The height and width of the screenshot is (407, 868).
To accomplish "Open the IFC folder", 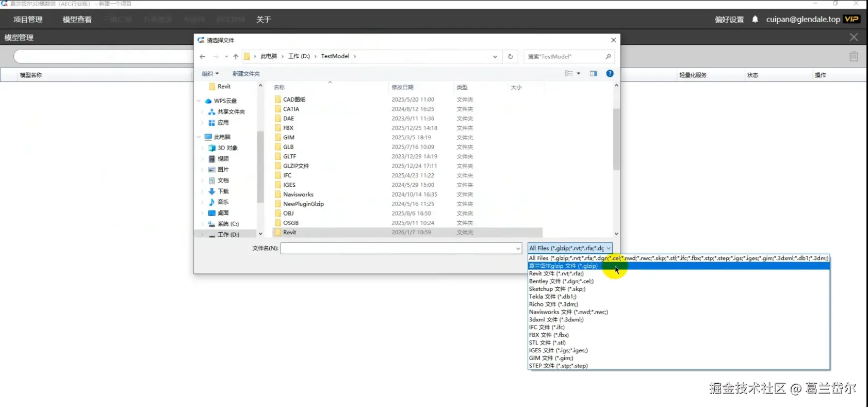I will [x=287, y=175].
